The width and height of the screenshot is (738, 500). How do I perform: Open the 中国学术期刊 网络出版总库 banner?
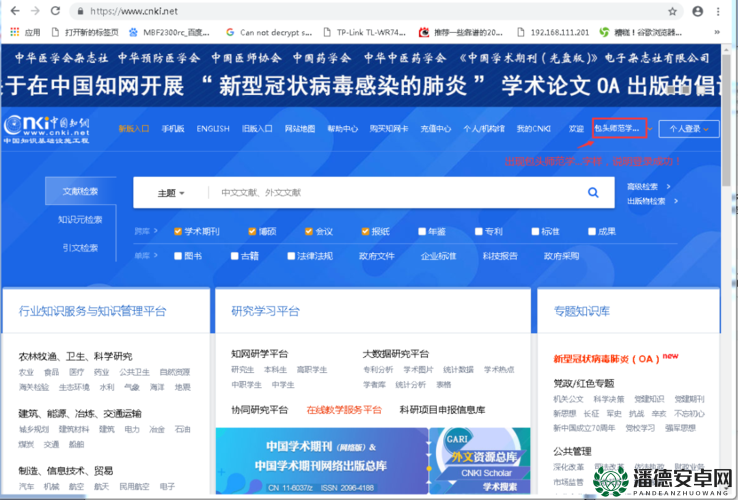pyautogui.click(x=321, y=460)
